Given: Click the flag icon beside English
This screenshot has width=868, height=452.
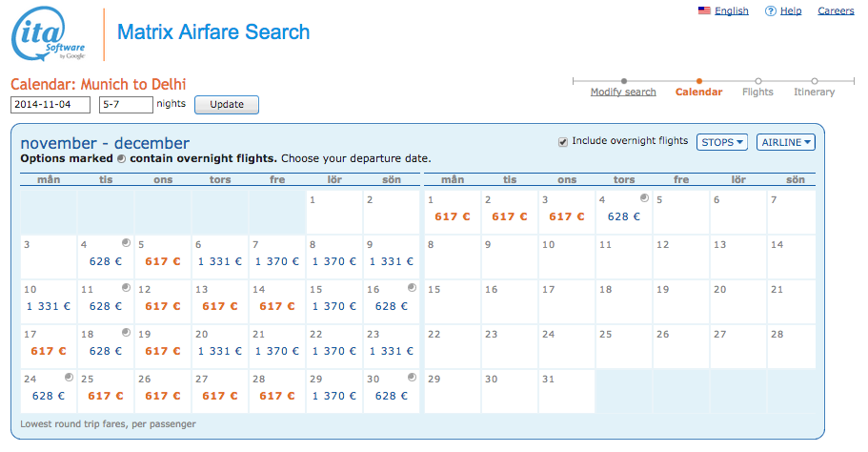Looking at the screenshot, I should coord(704,11).
